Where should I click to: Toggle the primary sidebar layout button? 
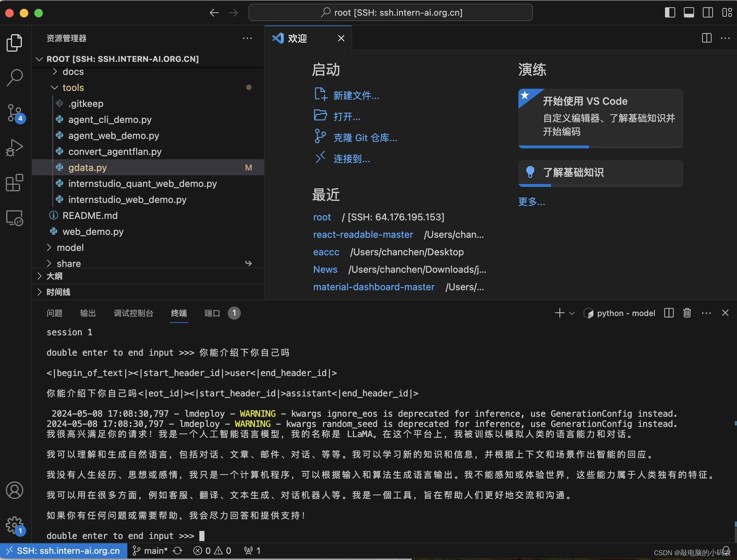pyautogui.click(x=670, y=13)
